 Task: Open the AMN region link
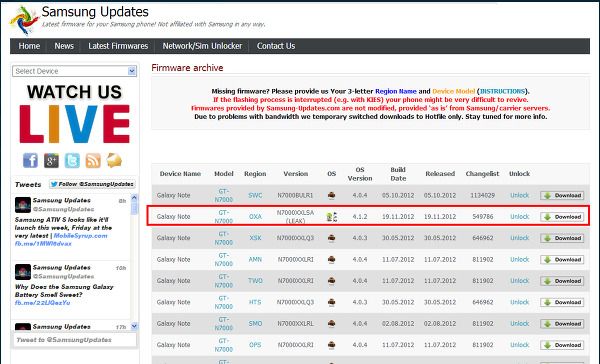[255, 260]
